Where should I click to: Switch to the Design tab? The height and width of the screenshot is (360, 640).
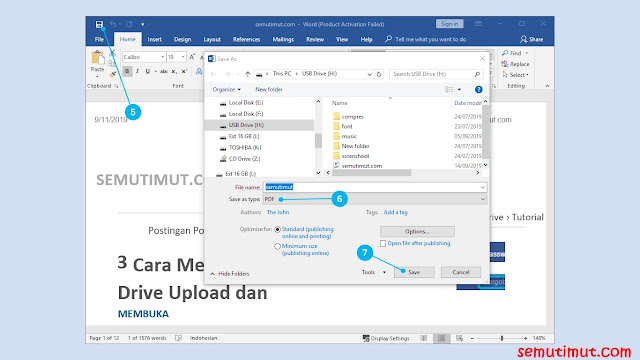[182, 40]
